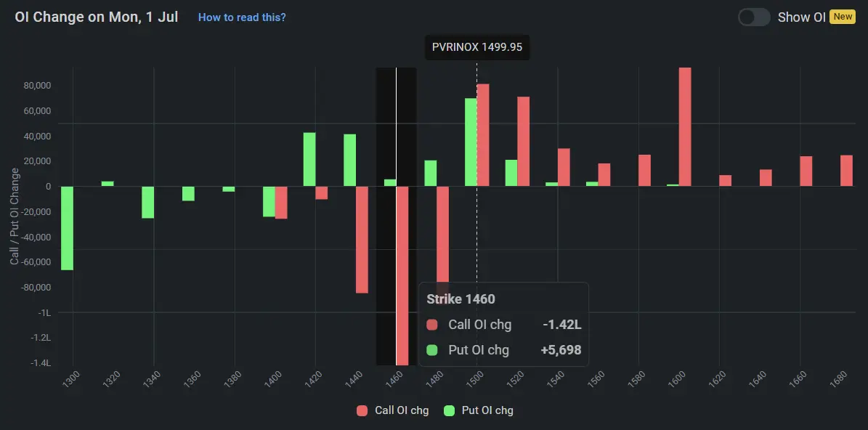Click the red swatch in the Strike 1460 tooltip
868x430 pixels.
(x=432, y=325)
